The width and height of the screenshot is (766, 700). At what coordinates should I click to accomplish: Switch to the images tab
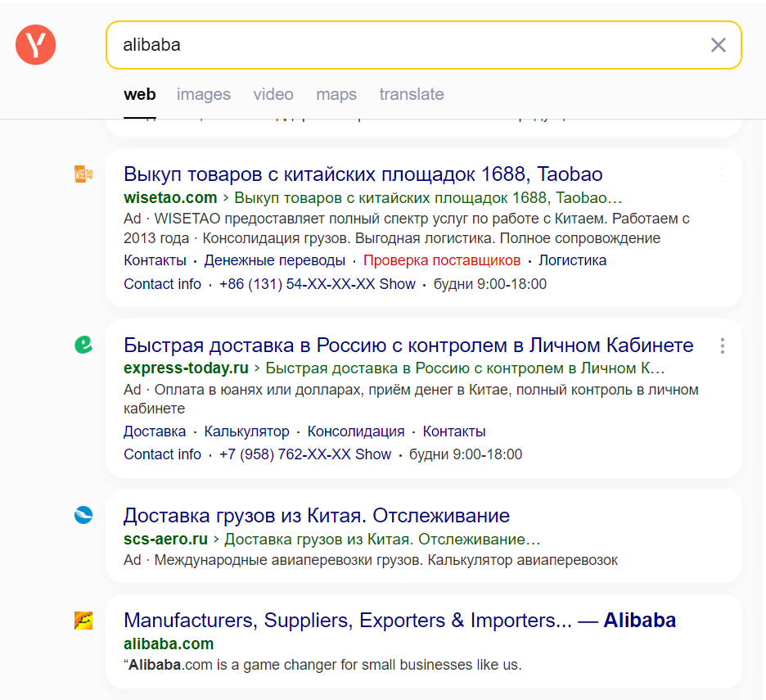tap(204, 94)
